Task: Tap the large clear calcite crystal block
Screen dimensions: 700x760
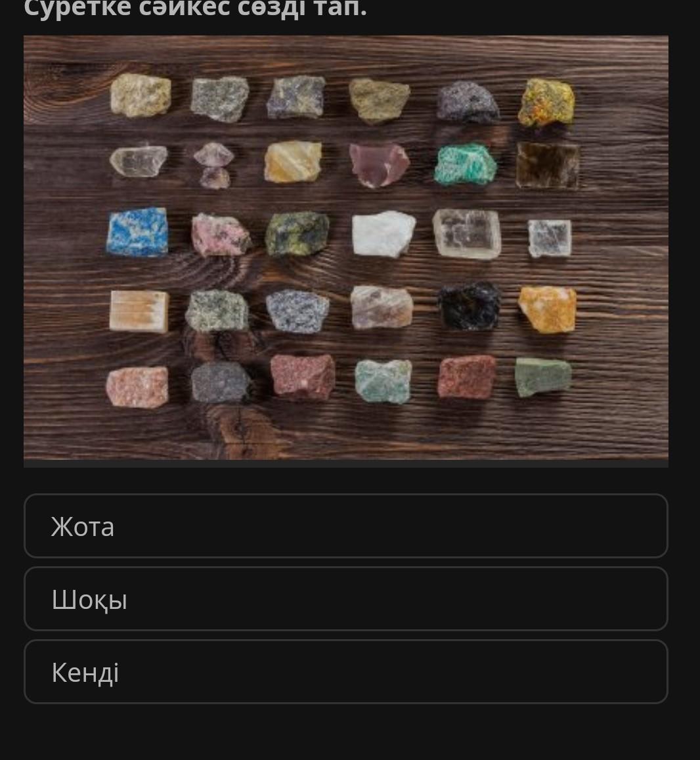Action: pyautogui.click(x=466, y=234)
